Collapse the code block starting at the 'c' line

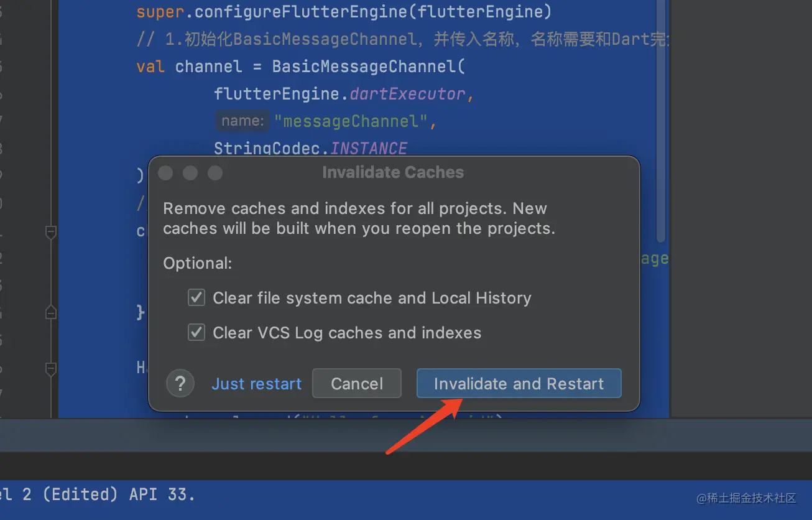(x=51, y=232)
